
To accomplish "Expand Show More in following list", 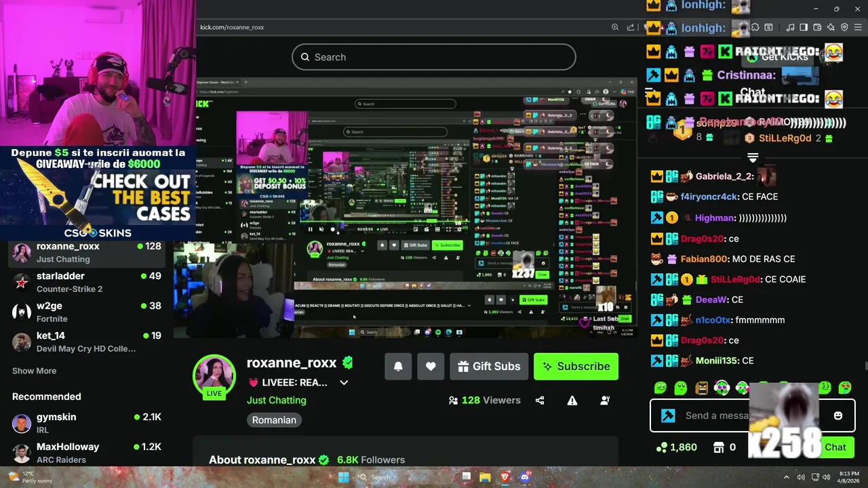I will pos(34,371).
